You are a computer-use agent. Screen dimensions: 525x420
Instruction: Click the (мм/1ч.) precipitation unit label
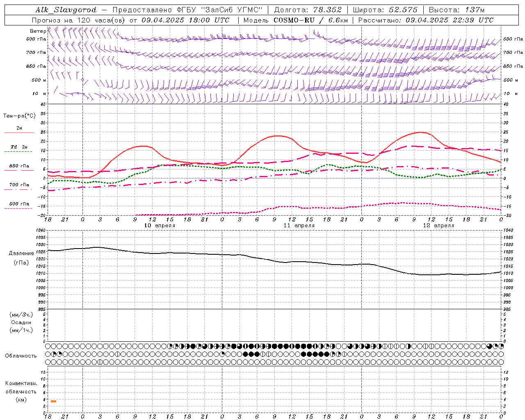[x=21, y=331]
